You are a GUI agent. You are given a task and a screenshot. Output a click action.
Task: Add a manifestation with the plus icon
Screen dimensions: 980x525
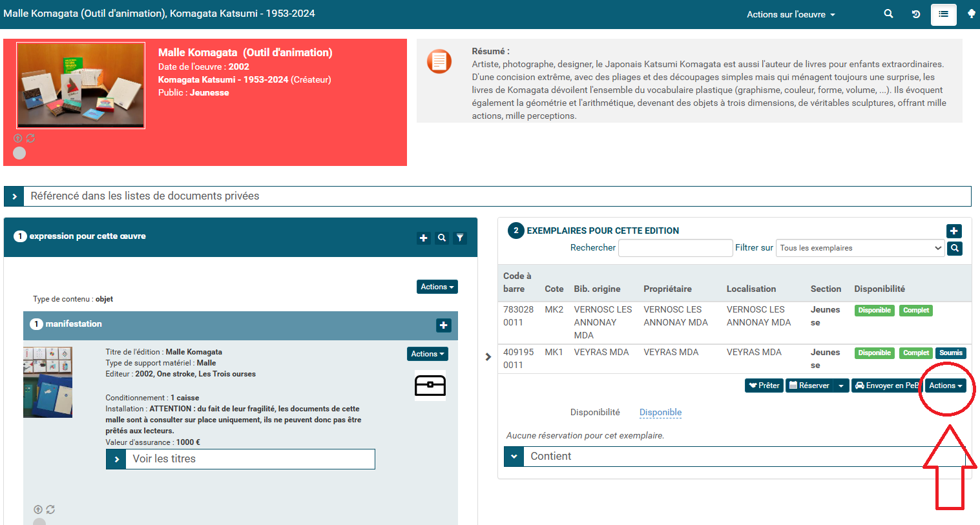click(443, 325)
